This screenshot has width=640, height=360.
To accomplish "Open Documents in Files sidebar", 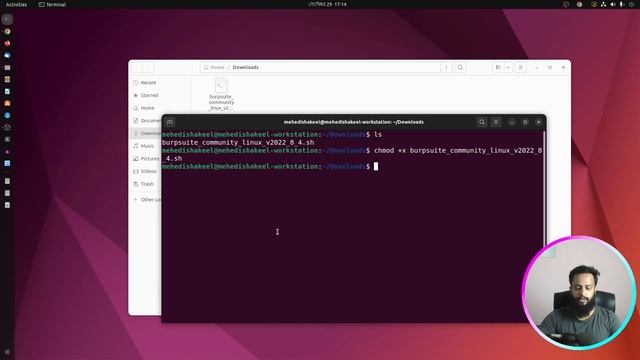I will (x=146, y=120).
